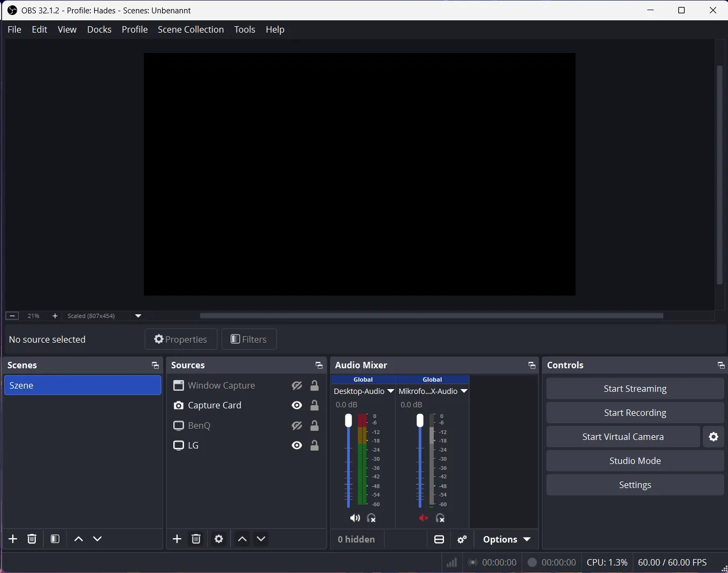Open Audio Mixer Options dropdown
The image size is (728, 573).
pos(507,539)
